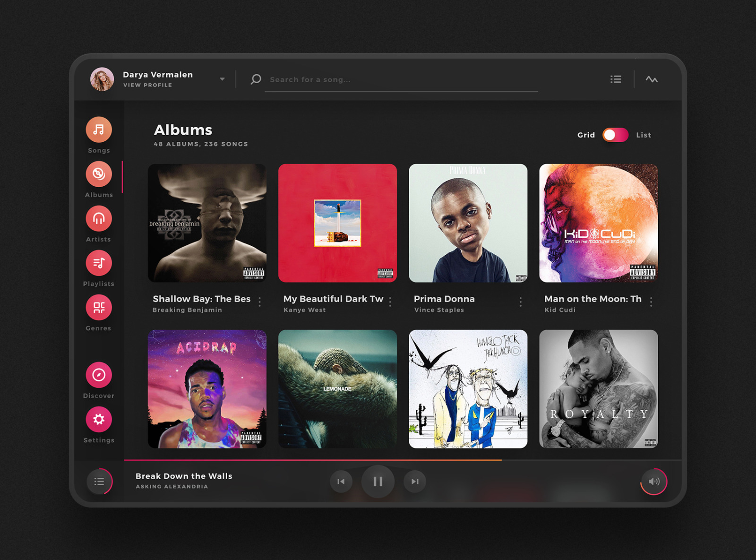Open the Artists headphones icon
Image resolution: width=756 pixels, height=560 pixels.
click(99, 218)
